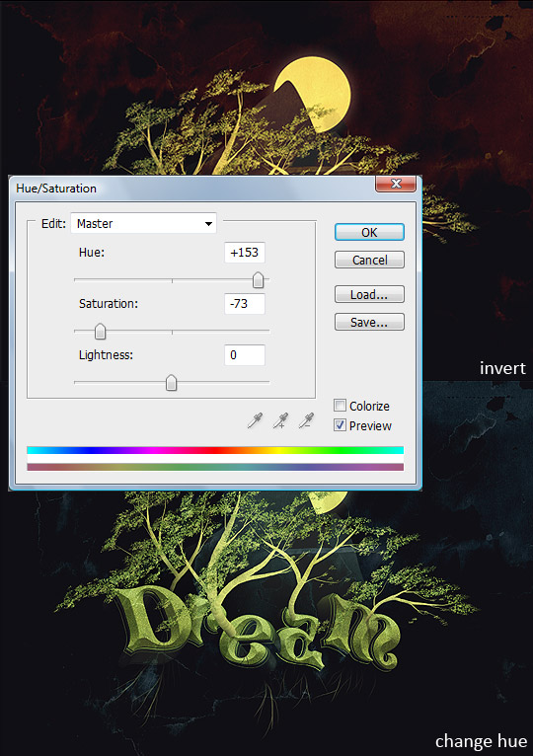
Task: Open the Edit Master dropdown
Action: pos(143,223)
